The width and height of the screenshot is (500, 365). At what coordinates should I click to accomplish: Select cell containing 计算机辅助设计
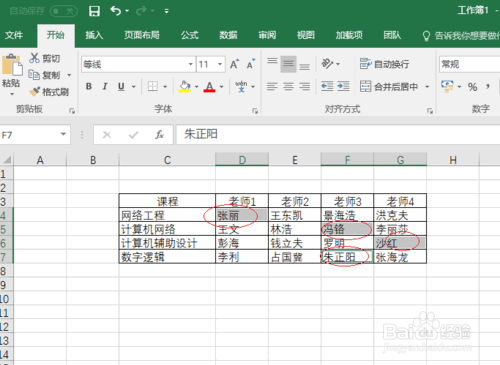(167, 243)
